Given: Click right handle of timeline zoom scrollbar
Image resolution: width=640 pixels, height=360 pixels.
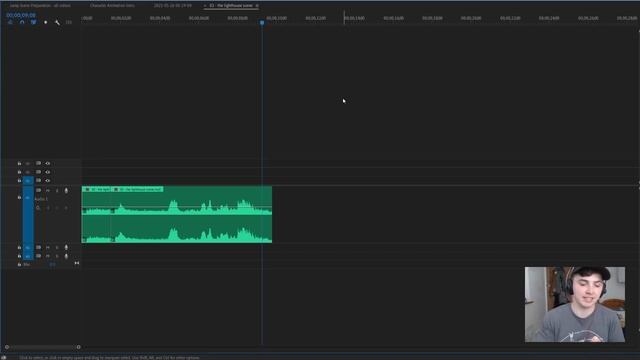Looking at the screenshot, I should pos(78,347).
